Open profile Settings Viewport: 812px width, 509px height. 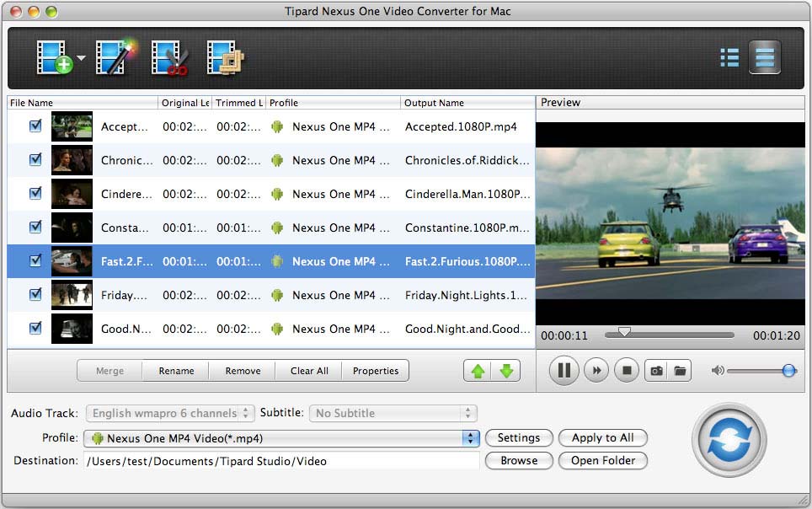519,437
